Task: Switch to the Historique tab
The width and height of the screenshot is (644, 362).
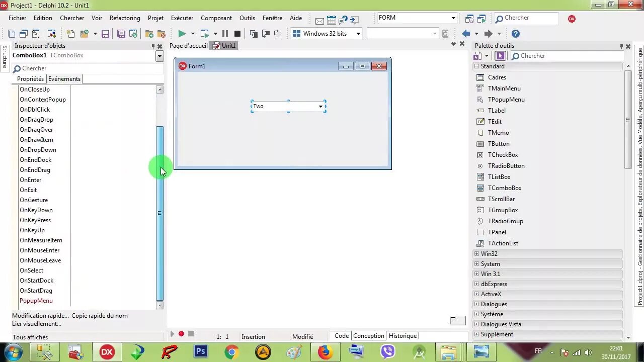Action: [x=403, y=336]
